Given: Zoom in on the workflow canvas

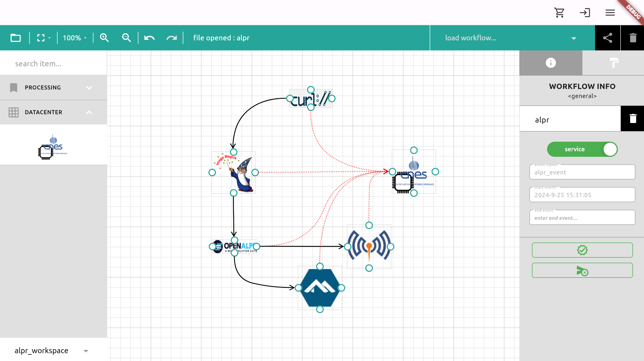Looking at the screenshot, I should [104, 38].
